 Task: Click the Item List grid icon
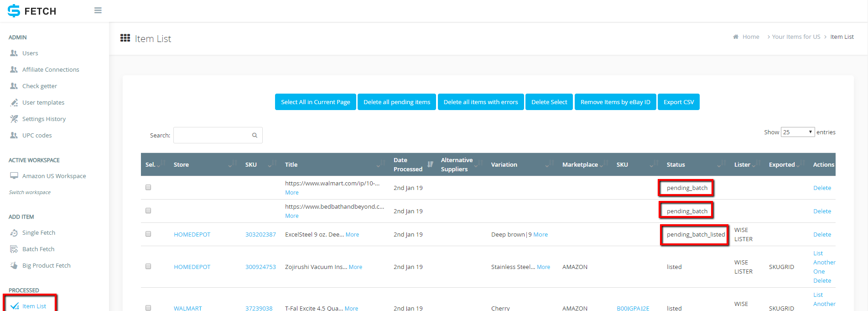click(125, 38)
